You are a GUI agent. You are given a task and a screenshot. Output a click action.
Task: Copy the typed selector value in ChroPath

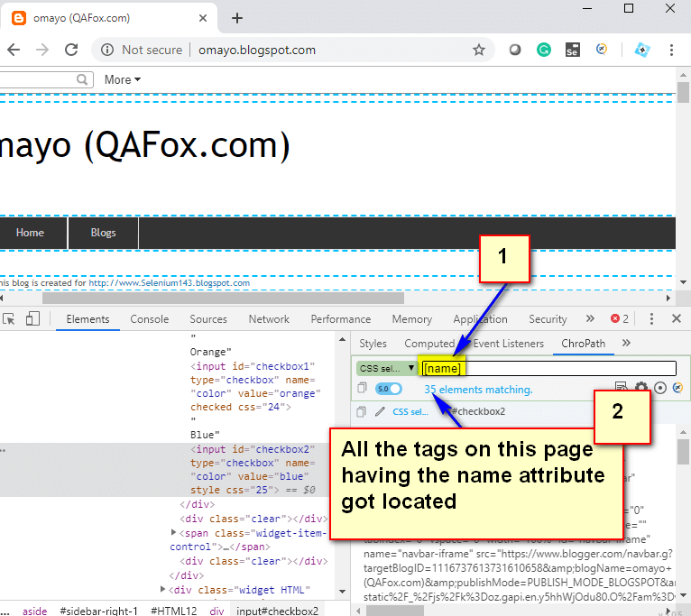pos(362,388)
